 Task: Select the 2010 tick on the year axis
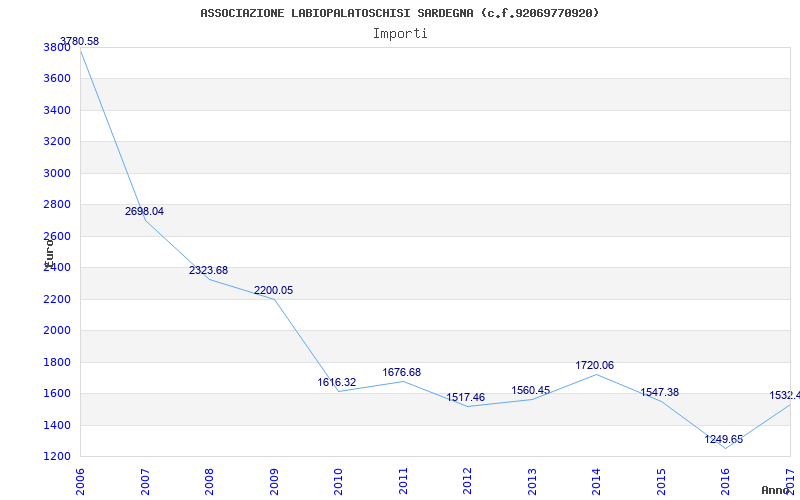pos(338,479)
